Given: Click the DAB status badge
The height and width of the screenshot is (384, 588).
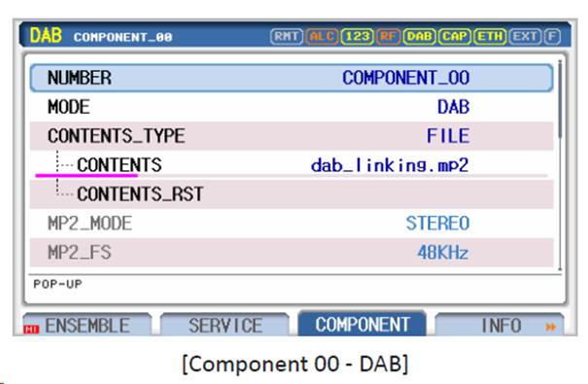Looking at the screenshot, I should pyautogui.click(x=419, y=36).
